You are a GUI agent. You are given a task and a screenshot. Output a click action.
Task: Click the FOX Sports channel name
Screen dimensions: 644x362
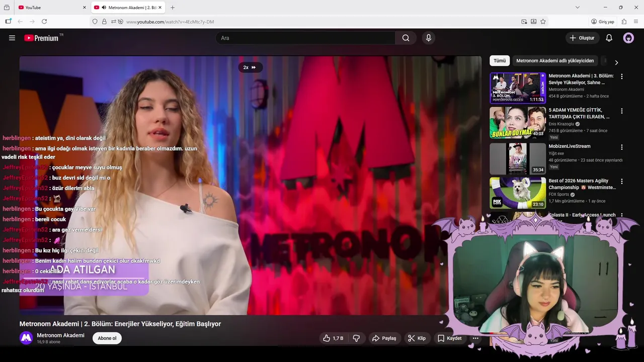tap(558, 194)
